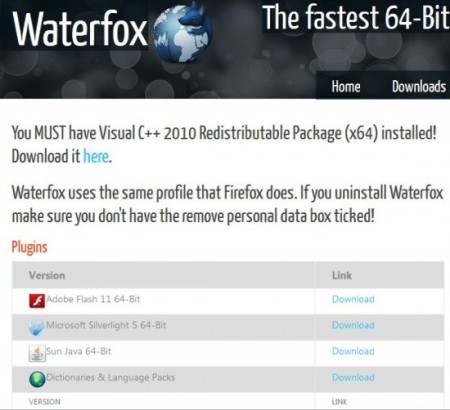The width and height of the screenshot is (450, 410).
Task: Open the Downloads menu item
Action: coord(419,86)
